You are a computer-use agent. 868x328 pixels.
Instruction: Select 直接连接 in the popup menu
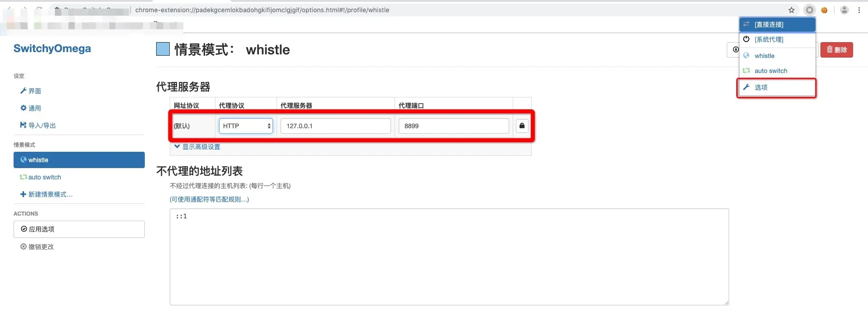click(777, 24)
